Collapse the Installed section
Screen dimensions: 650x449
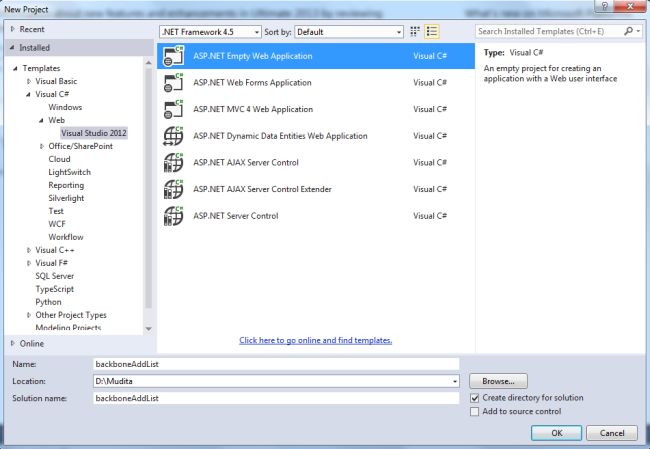12,48
